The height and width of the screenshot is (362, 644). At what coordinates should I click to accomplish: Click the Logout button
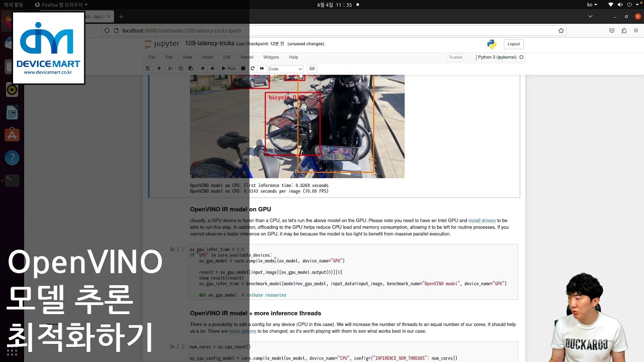tap(514, 44)
